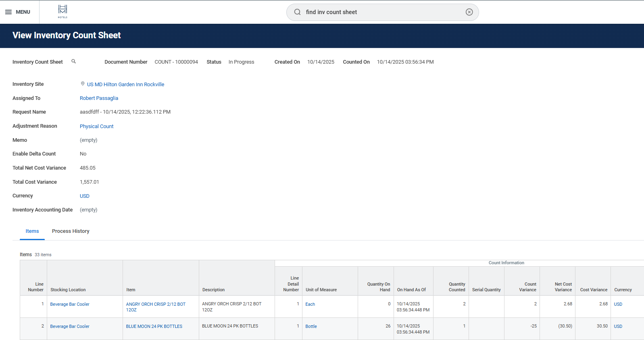644x340 pixels.
Task: Click inside the search field
Action: tap(383, 12)
